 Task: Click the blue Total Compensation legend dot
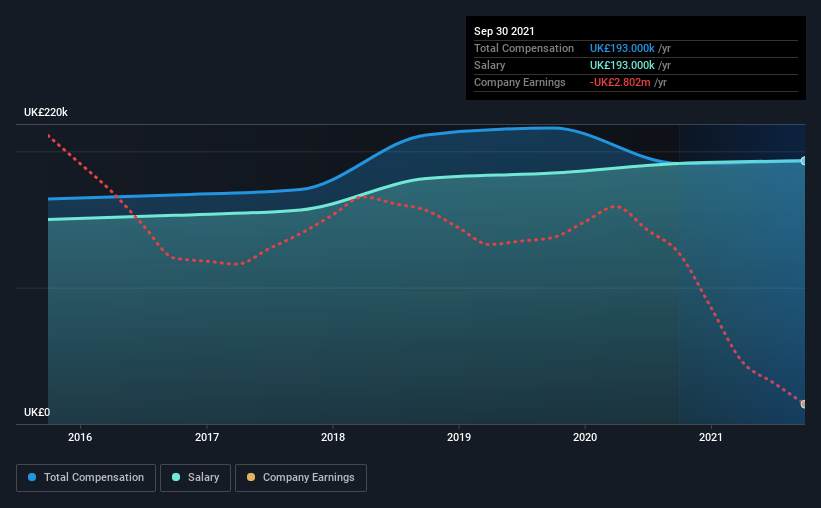click(32, 477)
